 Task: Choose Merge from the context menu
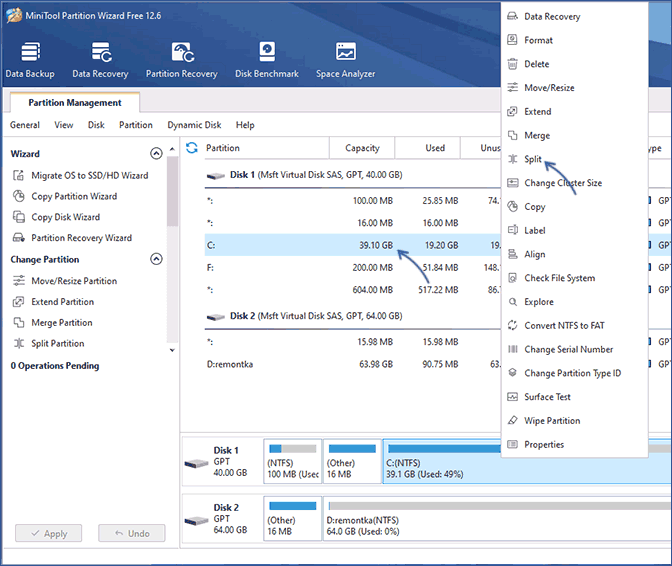pyautogui.click(x=574, y=135)
